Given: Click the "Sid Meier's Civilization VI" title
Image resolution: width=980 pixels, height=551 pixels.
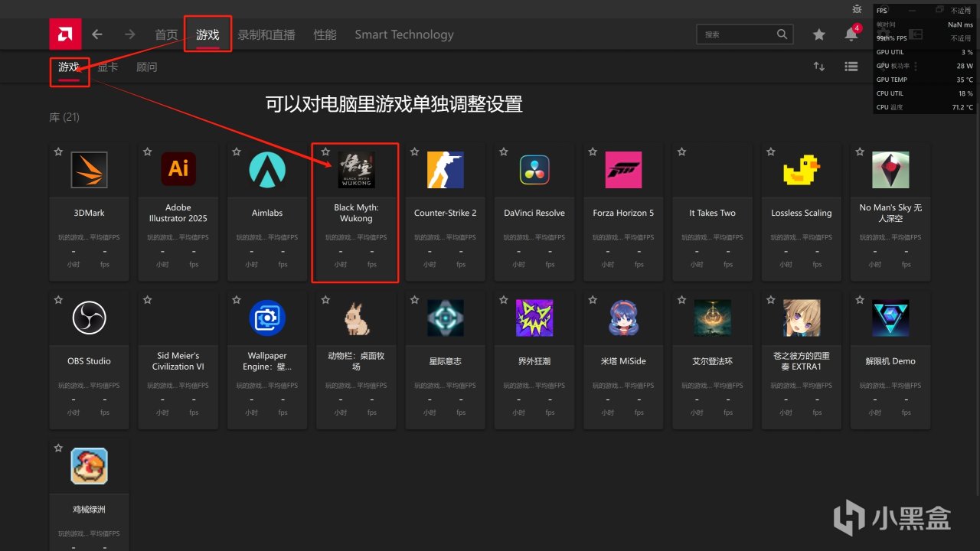Looking at the screenshot, I should coord(178,361).
